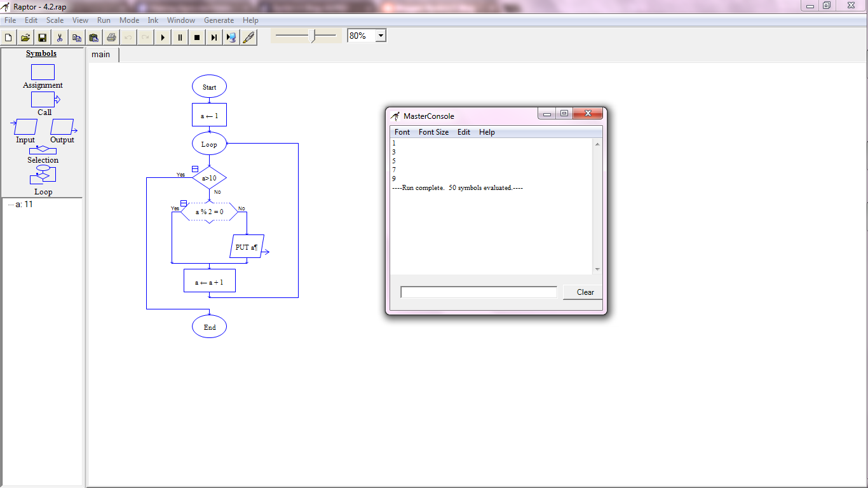This screenshot has height=488, width=868.
Task: Close the MasterConsole window
Action: point(588,114)
